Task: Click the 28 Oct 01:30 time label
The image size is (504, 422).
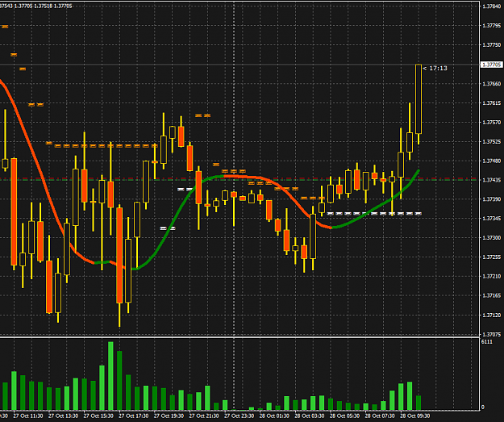Action: pos(274,416)
